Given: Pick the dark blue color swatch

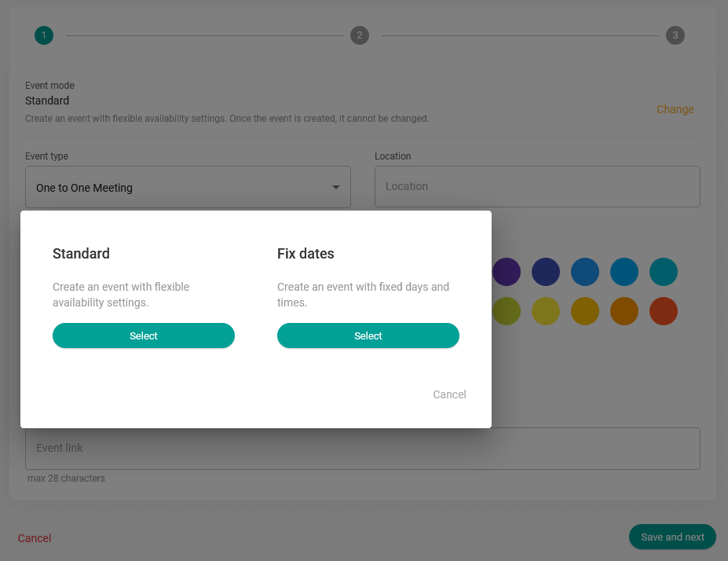Looking at the screenshot, I should (x=546, y=272).
